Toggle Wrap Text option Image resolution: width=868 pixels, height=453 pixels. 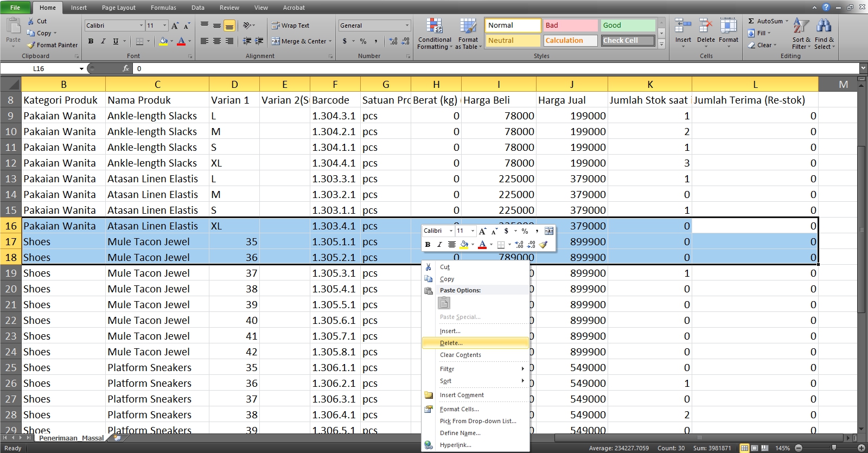[x=290, y=25]
